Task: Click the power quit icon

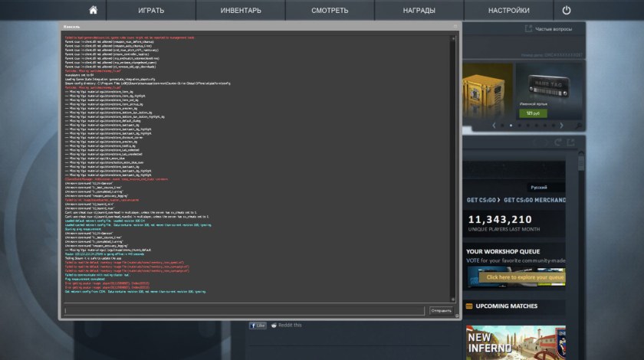Action: click(567, 10)
